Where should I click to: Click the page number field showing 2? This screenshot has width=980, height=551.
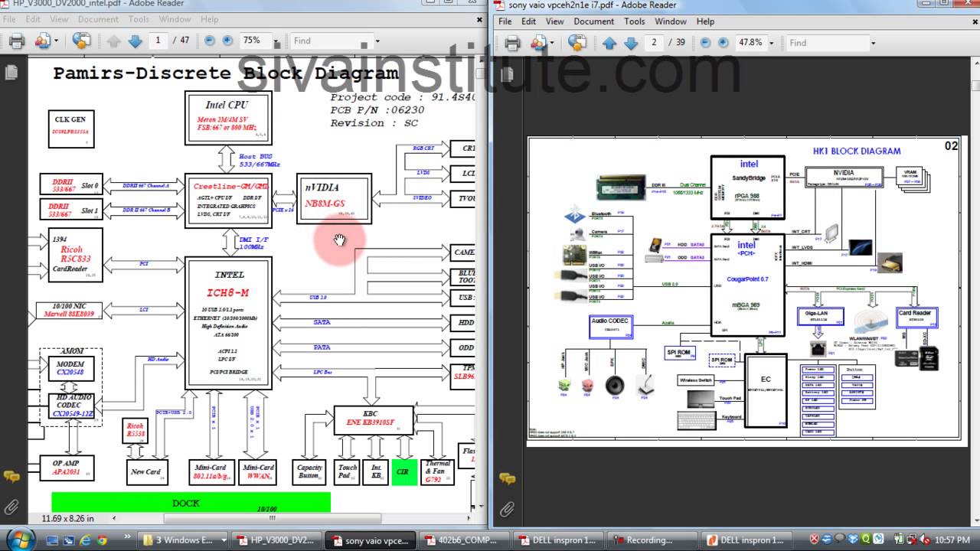point(655,43)
